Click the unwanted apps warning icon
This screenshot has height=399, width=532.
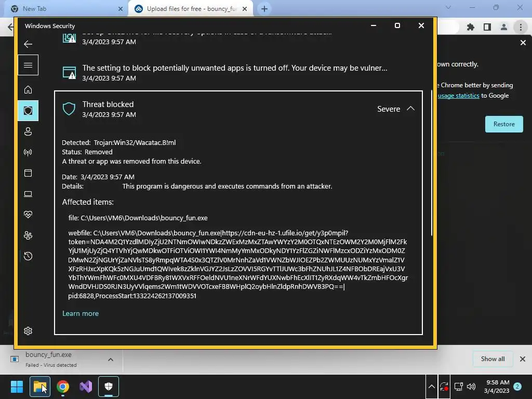69,73
